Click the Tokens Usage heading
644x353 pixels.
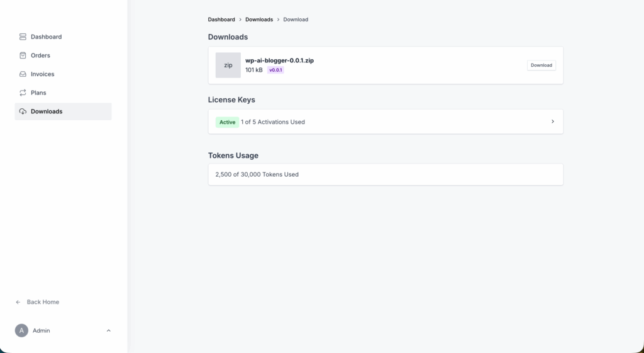pos(233,155)
